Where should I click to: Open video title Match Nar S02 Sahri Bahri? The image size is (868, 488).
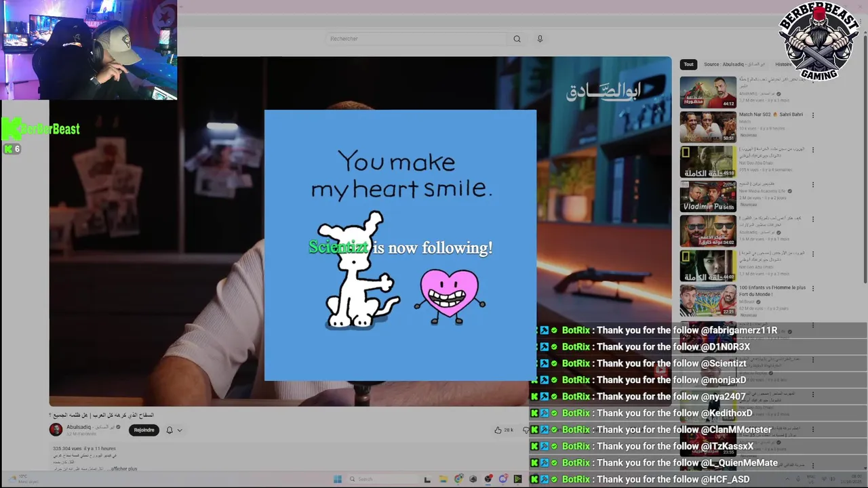[771, 115]
